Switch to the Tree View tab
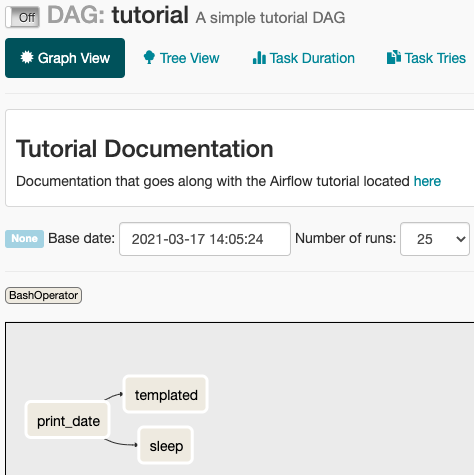 (x=181, y=58)
